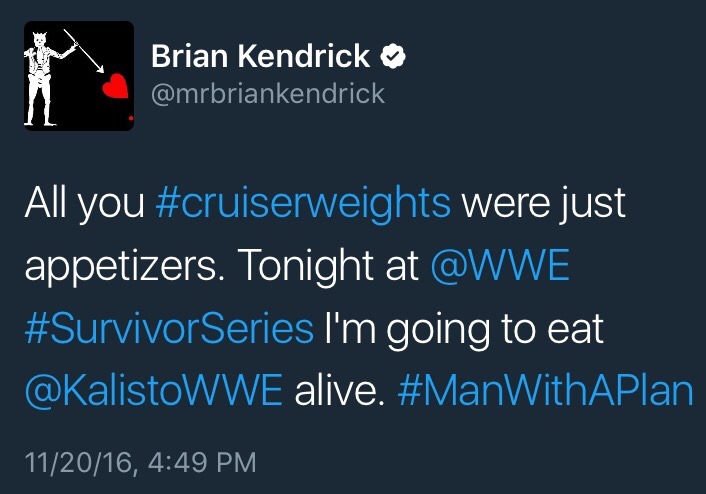706x494 pixels.
Task: Click the verified badge next to Brian Kendrick
Action: (x=395, y=58)
